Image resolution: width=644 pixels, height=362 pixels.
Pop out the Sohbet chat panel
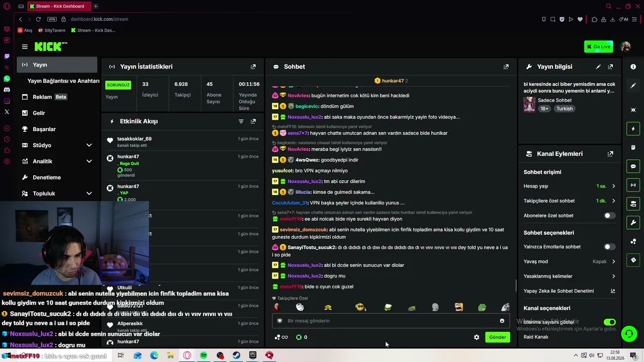point(506,66)
